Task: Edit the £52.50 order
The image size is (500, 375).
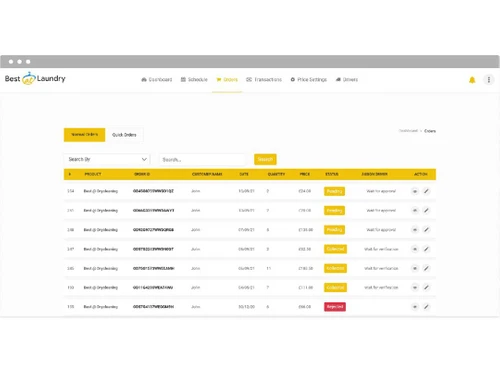Action: click(426, 249)
